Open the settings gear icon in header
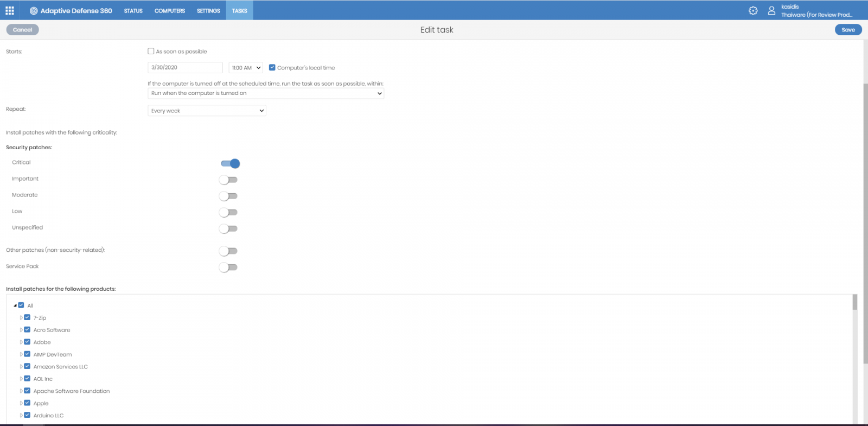Screen dimensions: 868x426 coord(753,10)
